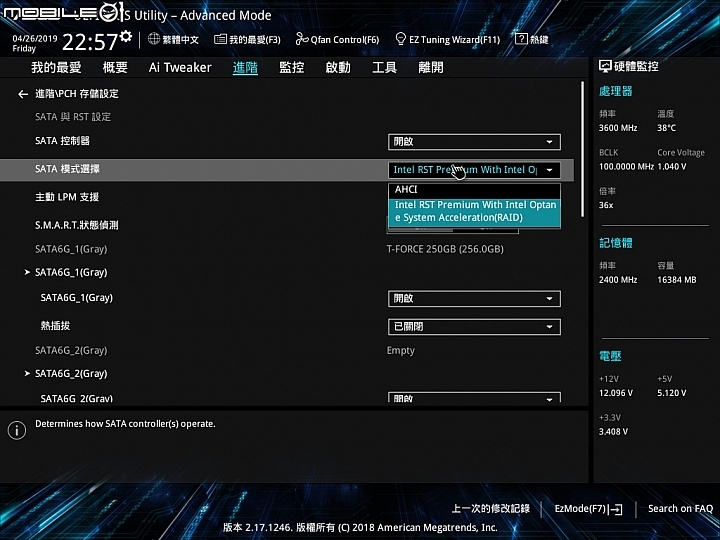Open the 啟動 tab

(338, 68)
